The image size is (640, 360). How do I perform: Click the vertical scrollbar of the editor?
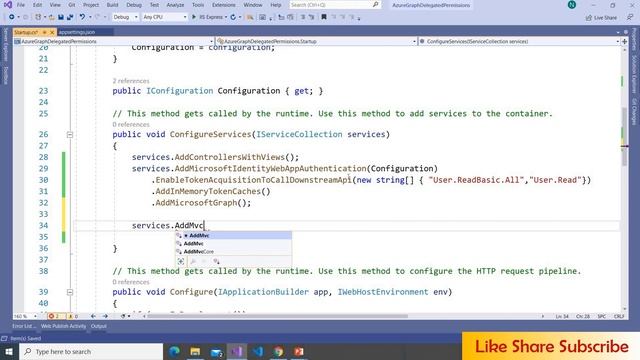click(x=624, y=137)
